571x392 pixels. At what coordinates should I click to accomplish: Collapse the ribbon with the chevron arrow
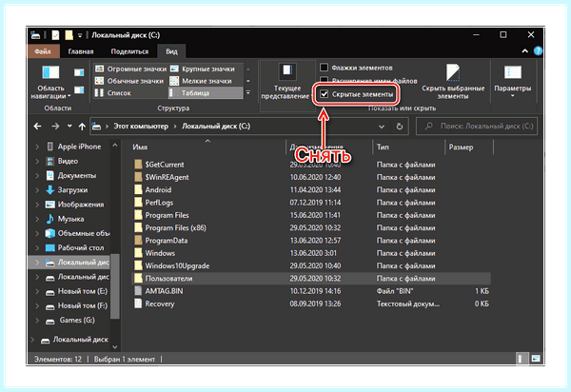[524, 51]
